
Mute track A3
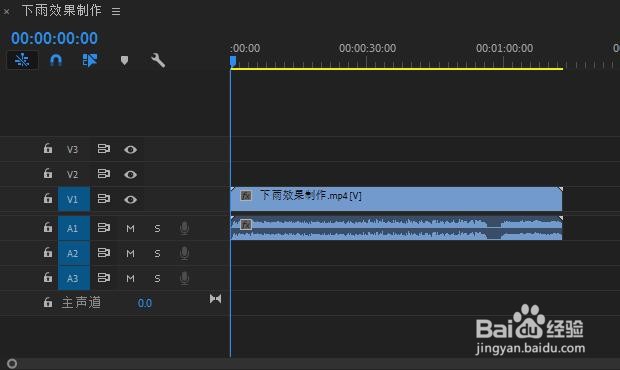tap(130, 279)
